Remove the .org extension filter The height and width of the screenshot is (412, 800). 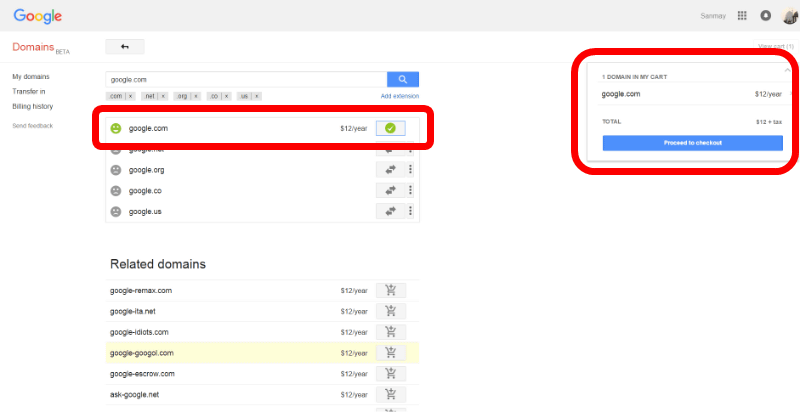click(x=195, y=96)
